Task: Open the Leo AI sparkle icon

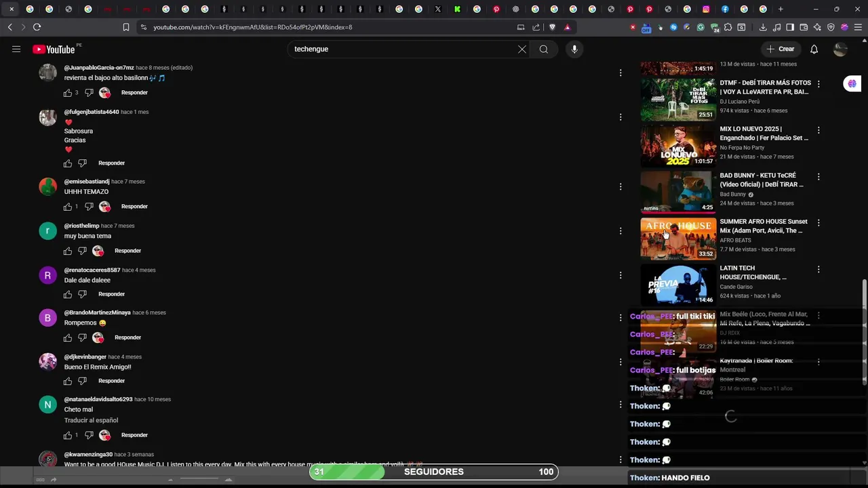Action: pos(817,27)
